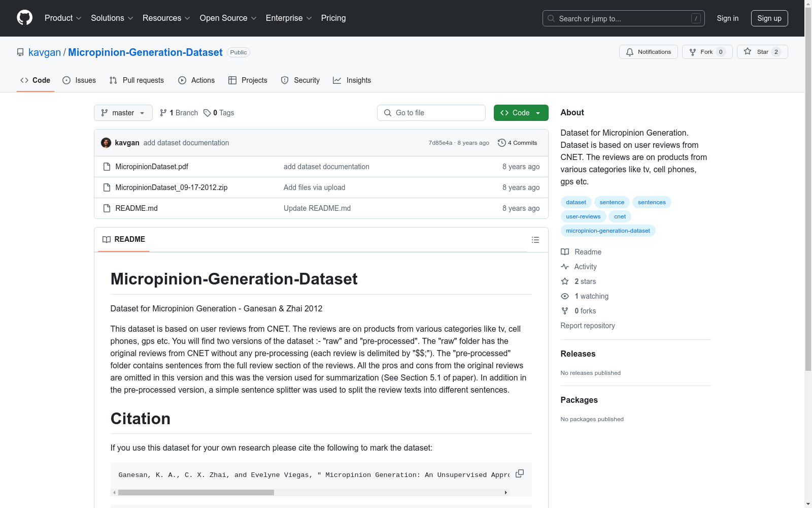812x508 pixels.
Task: Click the book icon beside README heading
Action: pyautogui.click(x=107, y=239)
